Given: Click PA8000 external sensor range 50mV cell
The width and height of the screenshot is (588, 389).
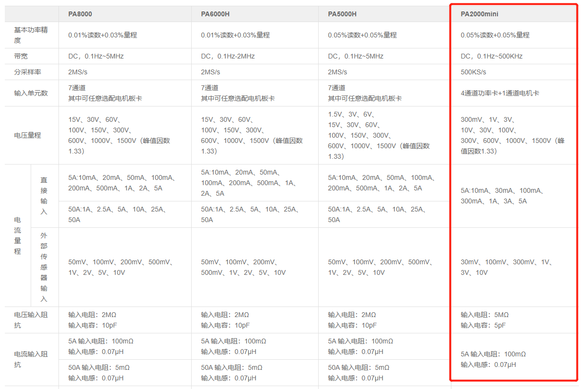Looking at the screenshot, I should pos(121,267).
